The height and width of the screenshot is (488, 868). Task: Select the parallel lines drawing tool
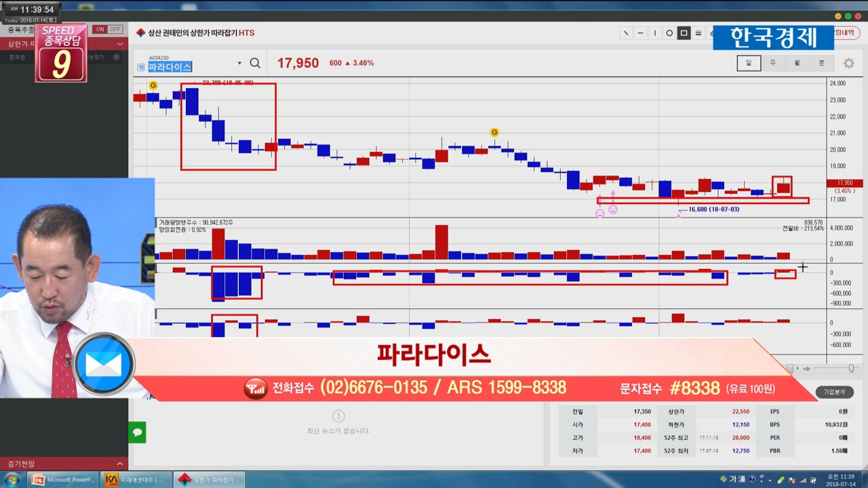698,33
